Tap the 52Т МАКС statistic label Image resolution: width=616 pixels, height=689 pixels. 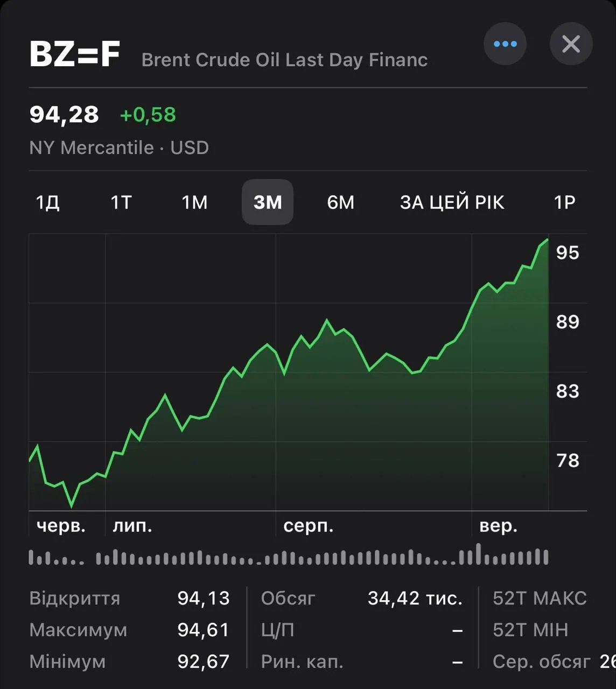click(x=540, y=598)
